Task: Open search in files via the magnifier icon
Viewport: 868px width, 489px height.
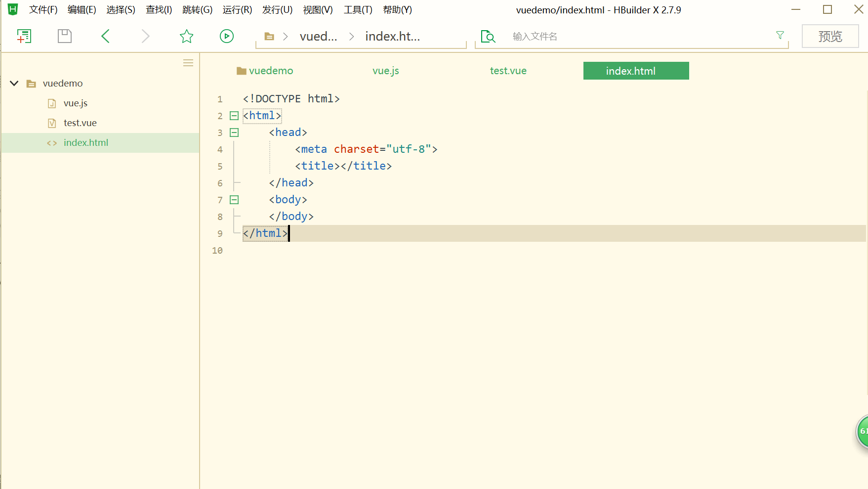Action: [x=488, y=36]
